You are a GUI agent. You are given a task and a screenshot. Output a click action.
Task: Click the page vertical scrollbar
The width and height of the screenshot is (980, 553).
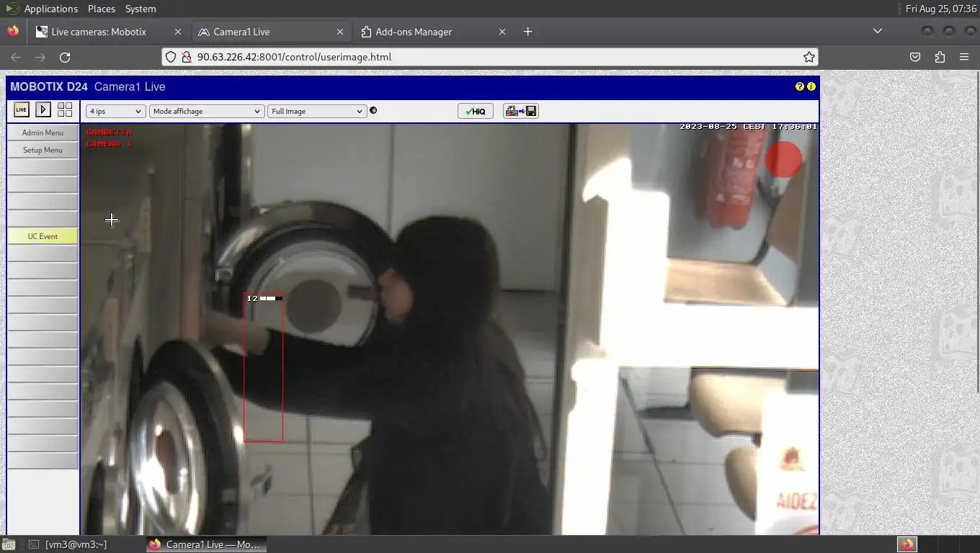click(x=976, y=233)
